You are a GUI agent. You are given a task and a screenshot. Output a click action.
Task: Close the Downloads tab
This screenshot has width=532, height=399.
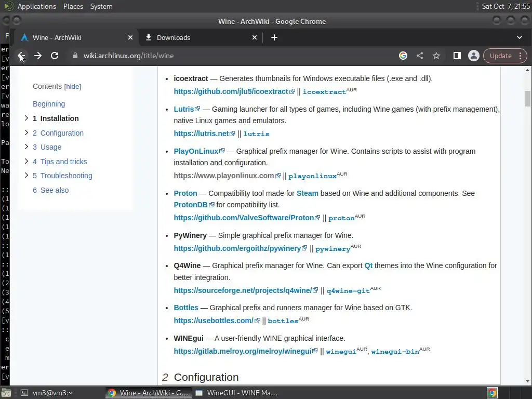pos(255,37)
